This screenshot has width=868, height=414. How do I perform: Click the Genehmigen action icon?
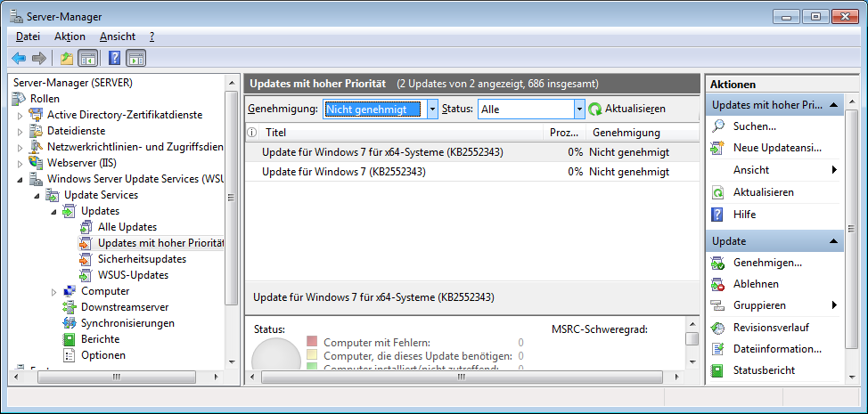pos(718,263)
